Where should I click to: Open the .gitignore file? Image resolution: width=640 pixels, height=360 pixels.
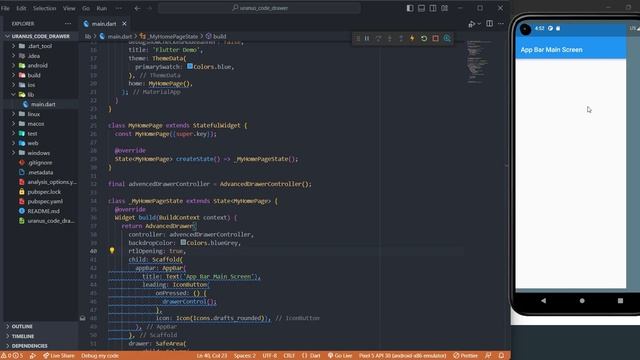[x=41, y=162]
